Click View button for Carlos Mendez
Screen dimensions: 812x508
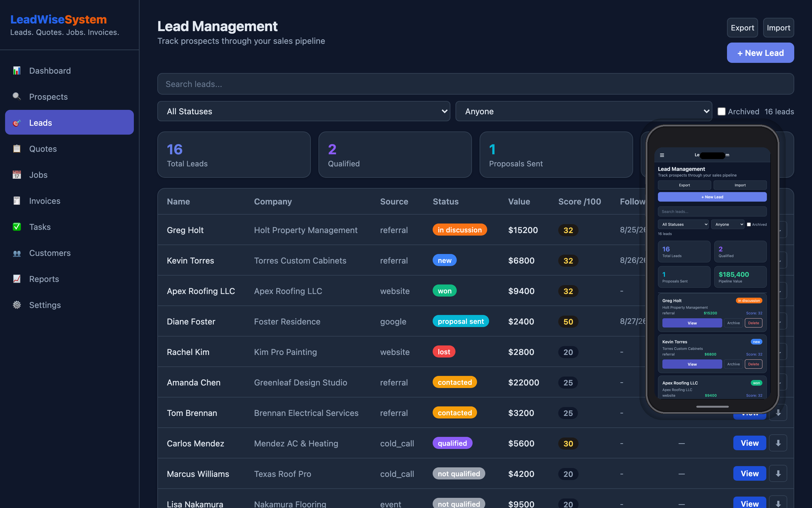(749, 443)
